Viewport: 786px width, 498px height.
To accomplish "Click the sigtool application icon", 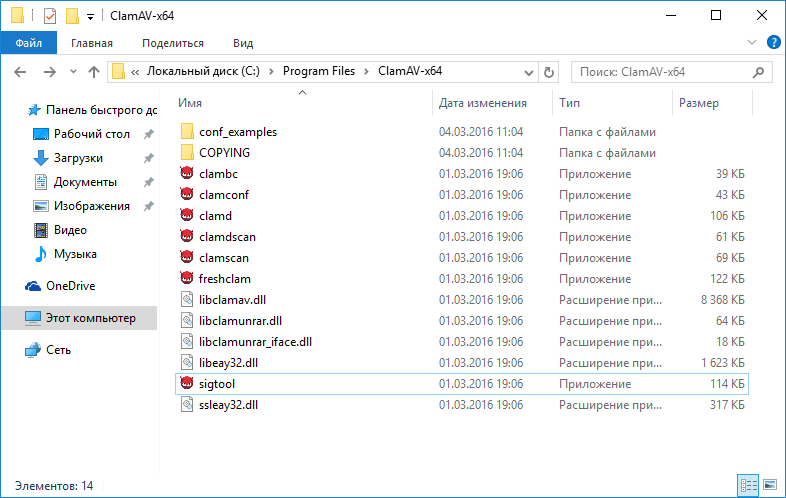I will [186, 383].
